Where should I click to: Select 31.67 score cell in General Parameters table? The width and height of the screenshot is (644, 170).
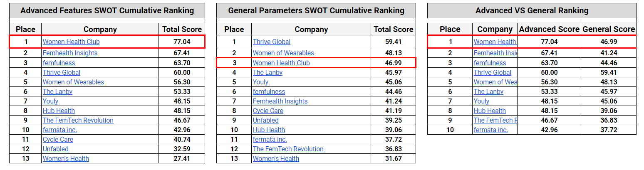394,158
